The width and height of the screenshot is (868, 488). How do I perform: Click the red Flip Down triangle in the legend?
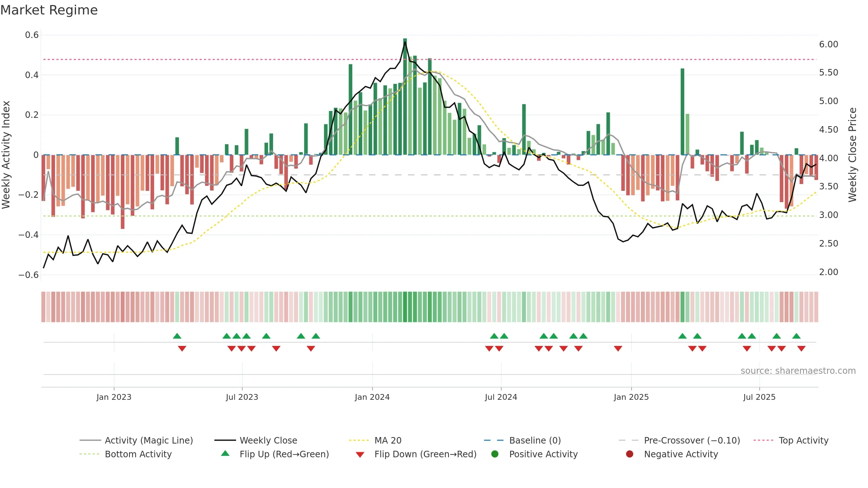pos(360,455)
